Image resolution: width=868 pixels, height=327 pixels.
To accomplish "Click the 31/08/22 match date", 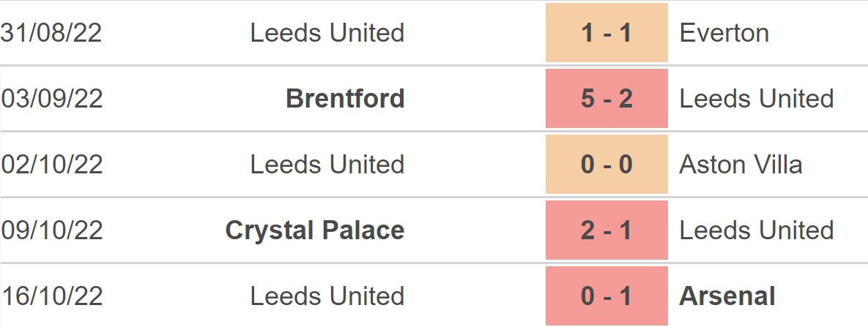I will pyautogui.click(x=51, y=33).
